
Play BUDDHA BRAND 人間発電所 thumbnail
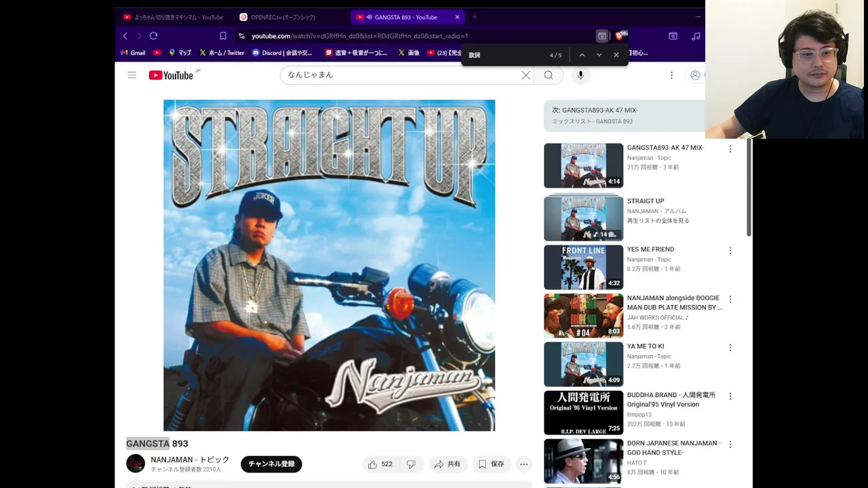583,413
